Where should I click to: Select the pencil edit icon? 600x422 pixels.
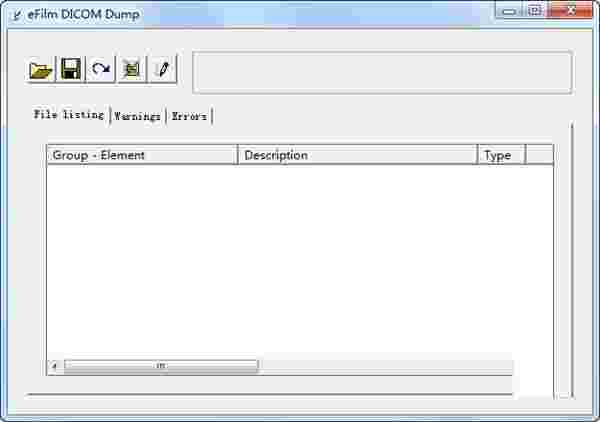(163, 70)
